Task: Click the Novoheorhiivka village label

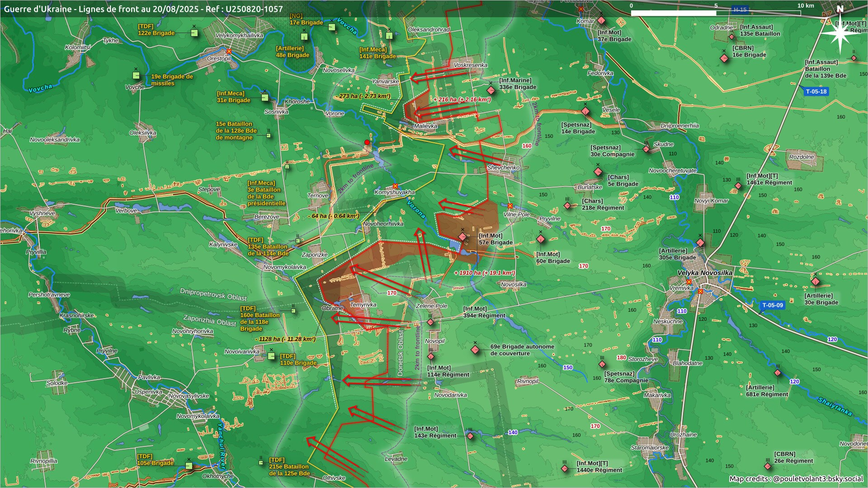Action: pos(383,224)
